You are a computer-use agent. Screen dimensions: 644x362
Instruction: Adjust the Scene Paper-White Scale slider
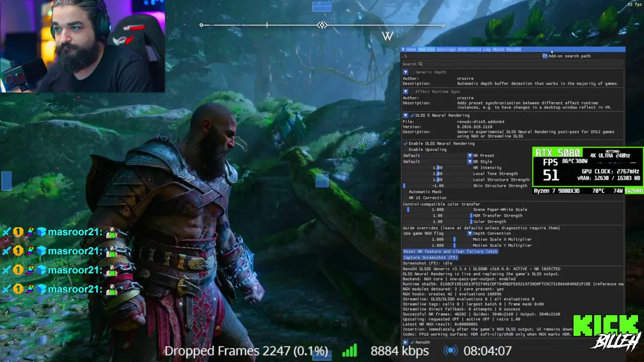click(437, 210)
